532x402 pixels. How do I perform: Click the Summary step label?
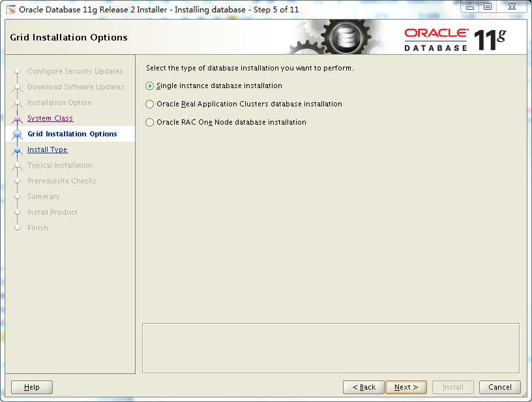[x=44, y=196]
